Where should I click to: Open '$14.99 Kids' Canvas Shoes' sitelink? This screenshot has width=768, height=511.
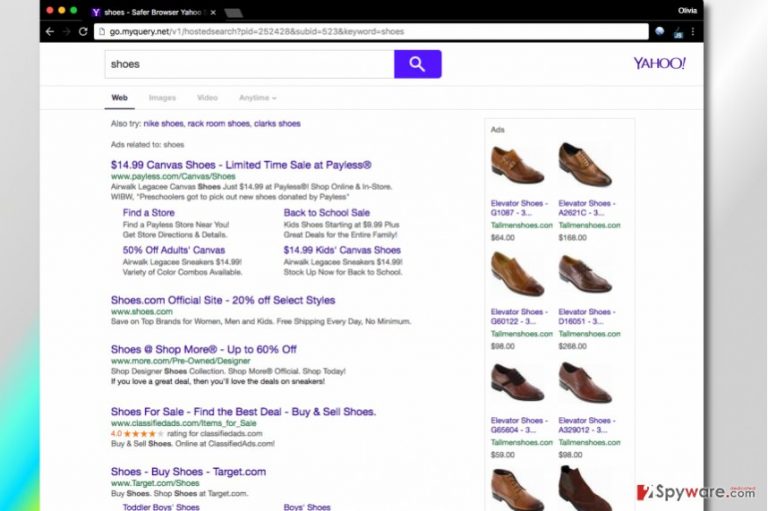[x=342, y=250]
